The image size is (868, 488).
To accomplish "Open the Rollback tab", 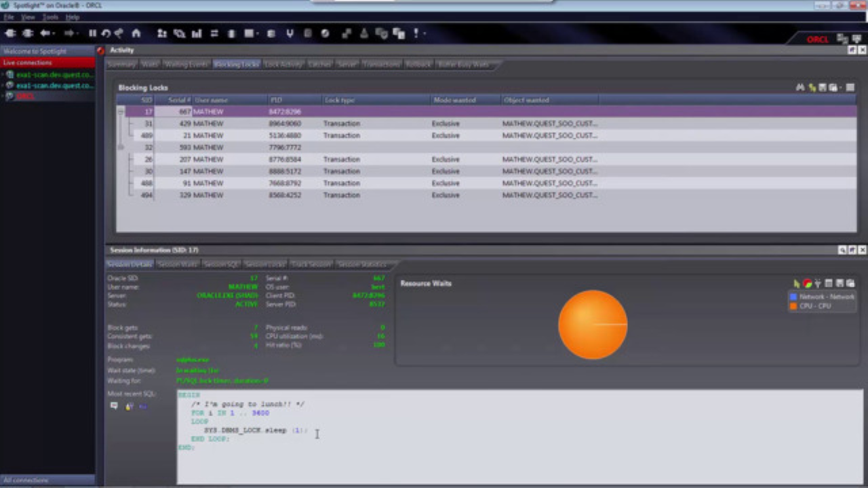I will click(x=418, y=64).
